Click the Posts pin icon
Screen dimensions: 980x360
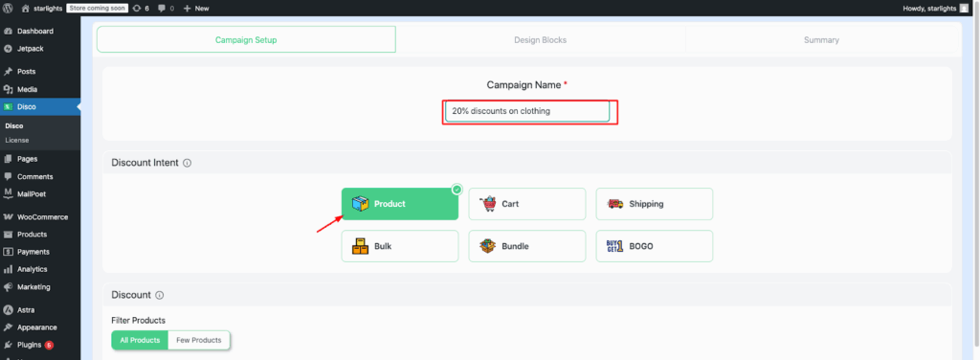[x=8, y=72]
